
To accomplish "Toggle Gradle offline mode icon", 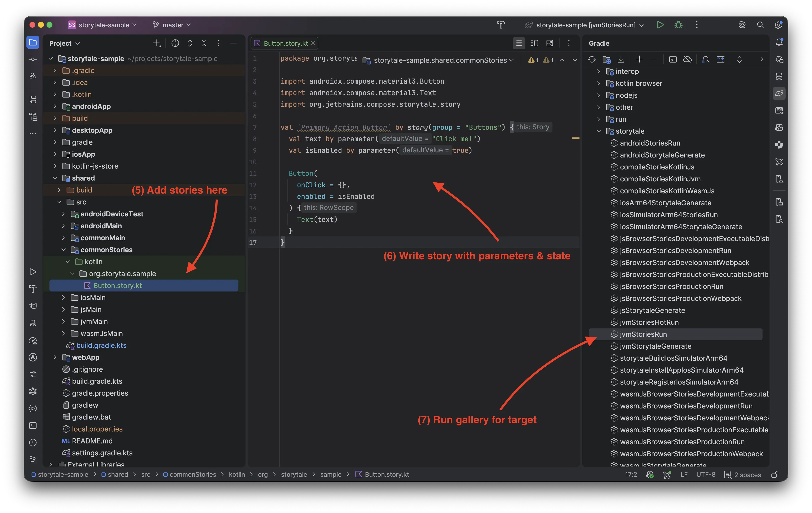I will 687,60.
